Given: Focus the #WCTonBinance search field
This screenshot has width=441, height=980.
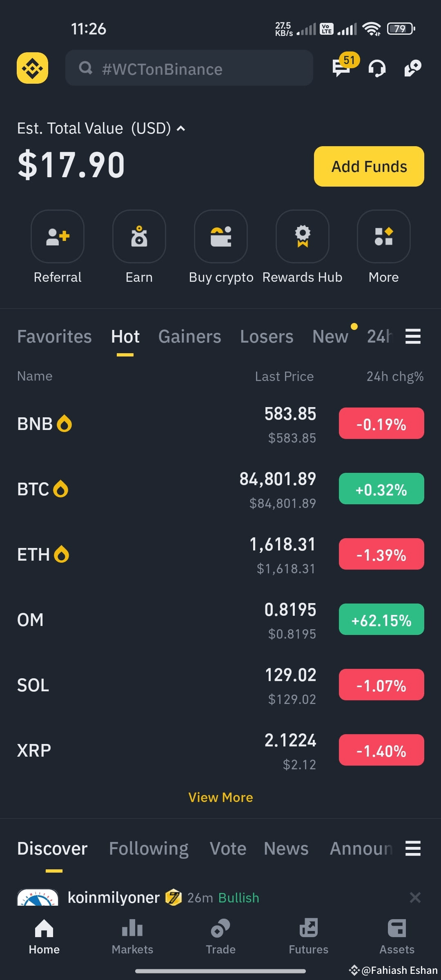Looking at the screenshot, I should point(189,68).
